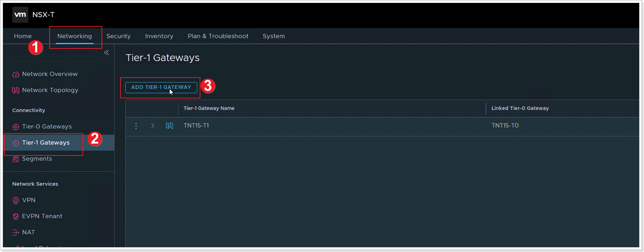Viewport: 644px width, 252px height.
Task: Click the NSX-T product title
Action: tap(43, 15)
